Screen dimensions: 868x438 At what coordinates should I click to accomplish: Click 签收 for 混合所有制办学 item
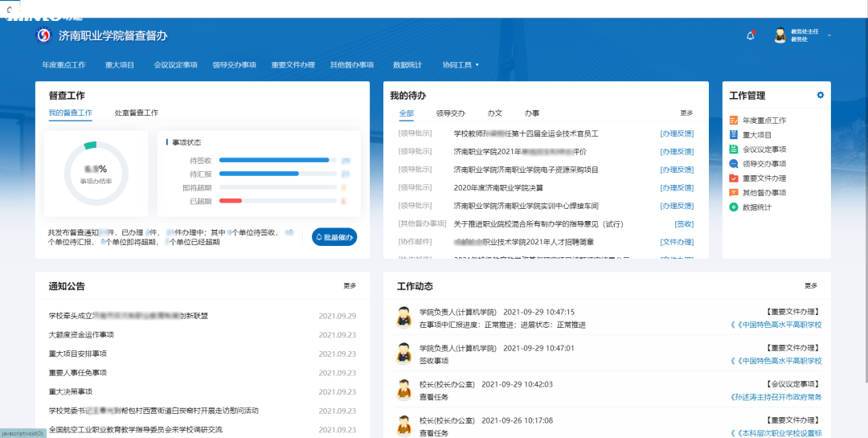click(x=684, y=223)
